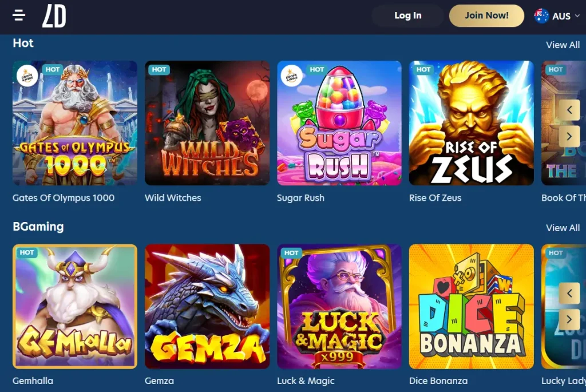Click Drops & Wins badge on Sugar Rush
Screen dimensions: 586x392
coord(291,76)
